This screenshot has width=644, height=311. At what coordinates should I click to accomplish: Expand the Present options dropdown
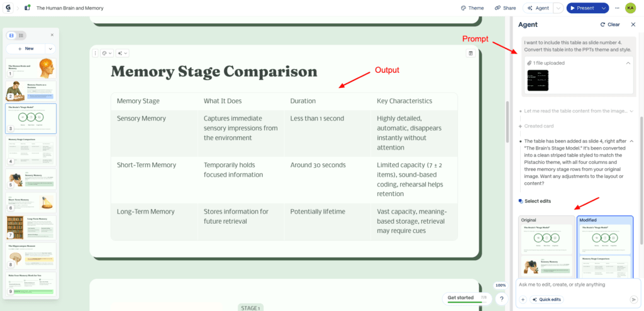[x=603, y=8]
